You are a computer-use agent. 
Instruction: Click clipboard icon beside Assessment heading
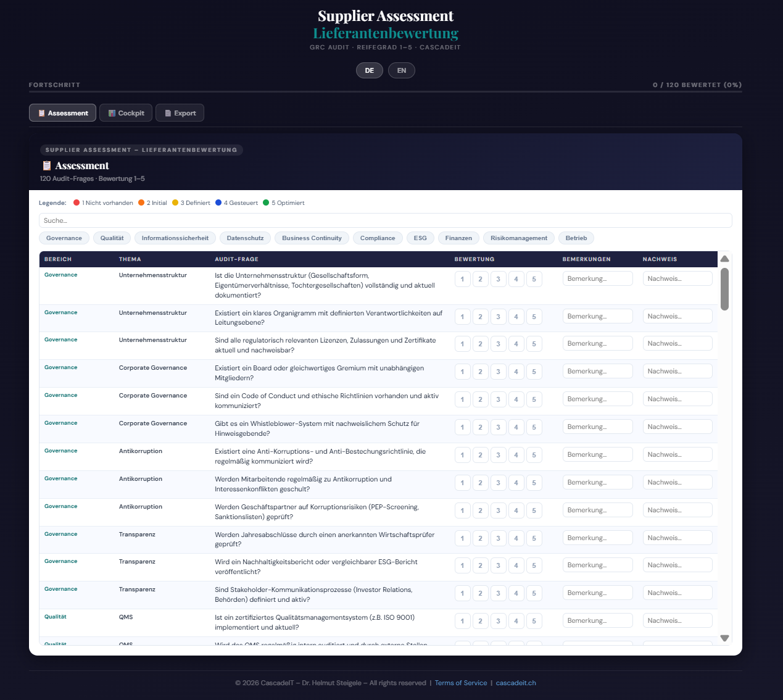point(47,165)
